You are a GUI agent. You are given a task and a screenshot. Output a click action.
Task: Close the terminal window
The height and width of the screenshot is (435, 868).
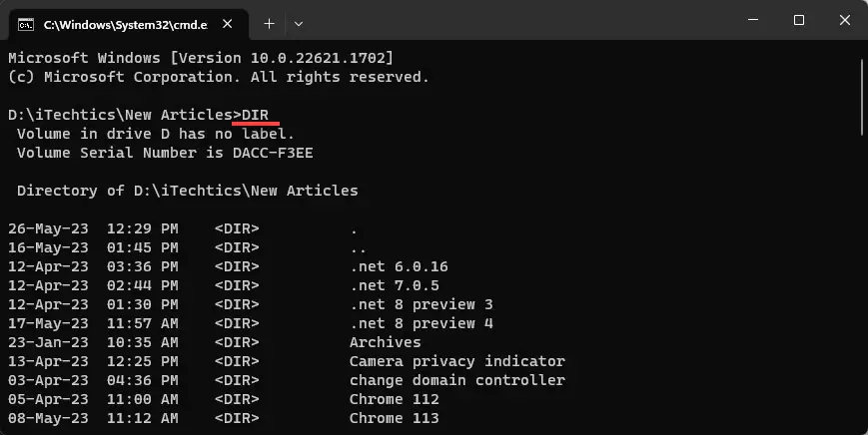pos(845,20)
